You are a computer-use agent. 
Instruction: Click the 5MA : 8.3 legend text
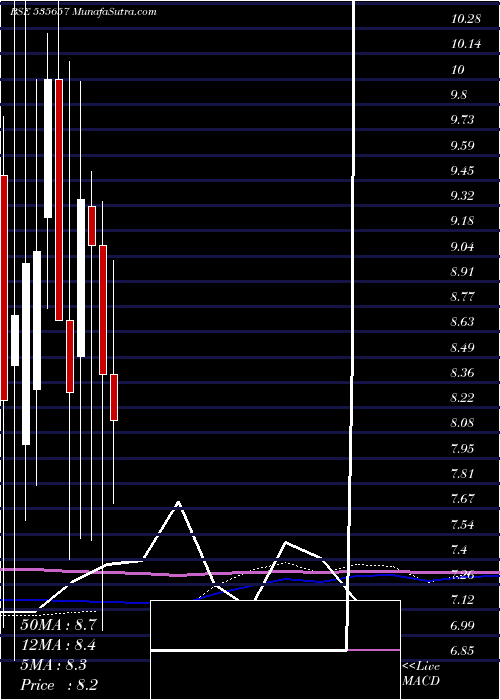[x=54, y=665]
